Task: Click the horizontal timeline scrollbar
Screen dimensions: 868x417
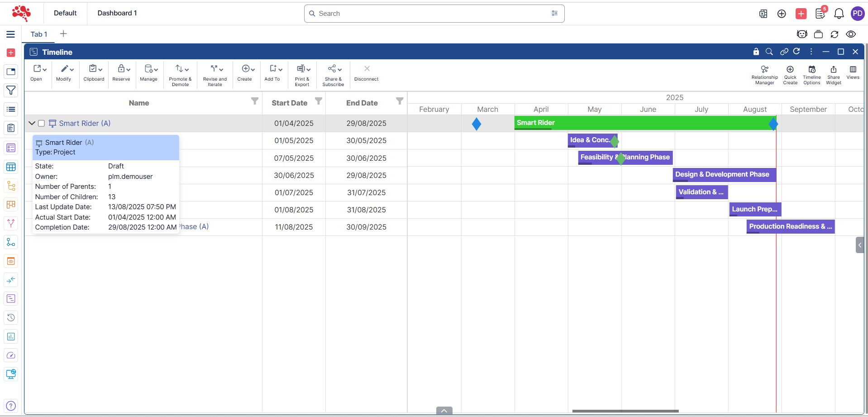Action: coord(625,411)
